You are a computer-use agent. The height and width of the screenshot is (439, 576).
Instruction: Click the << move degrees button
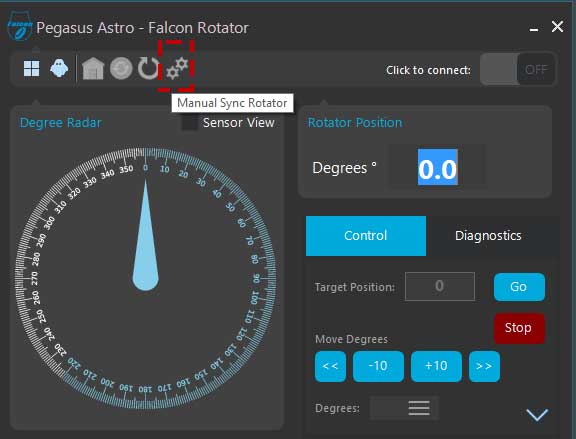tap(330, 366)
